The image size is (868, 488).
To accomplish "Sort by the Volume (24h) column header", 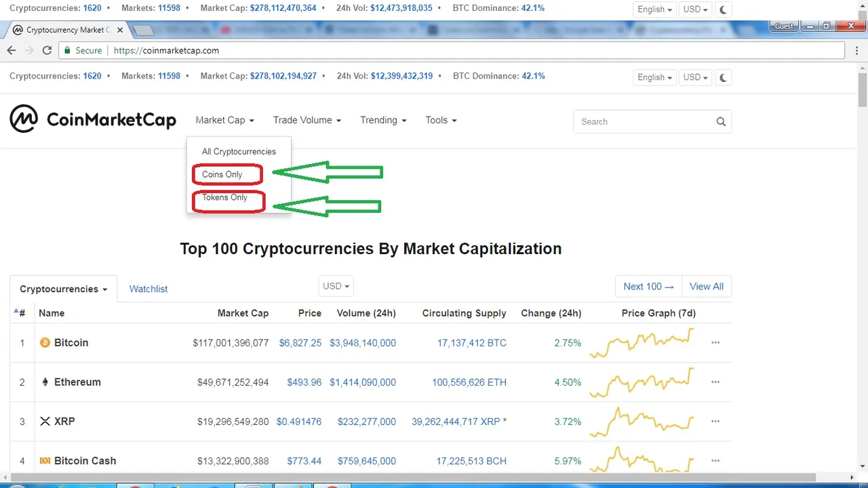I will 366,313.
